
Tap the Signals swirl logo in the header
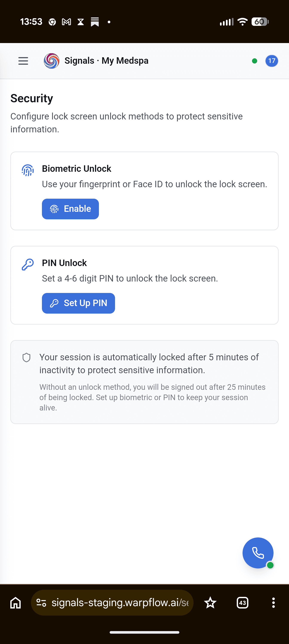[x=51, y=60]
